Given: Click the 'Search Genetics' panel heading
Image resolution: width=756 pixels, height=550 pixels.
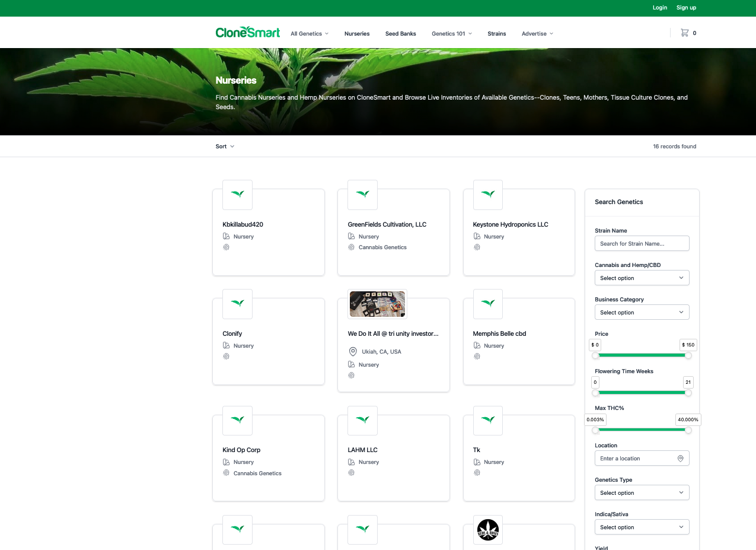Looking at the screenshot, I should (619, 202).
